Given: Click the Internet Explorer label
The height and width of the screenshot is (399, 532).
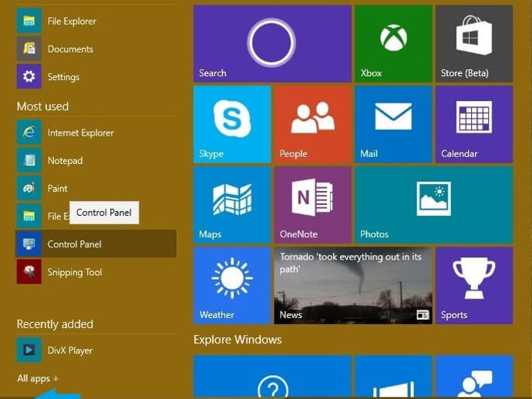Looking at the screenshot, I should click(x=81, y=132).
